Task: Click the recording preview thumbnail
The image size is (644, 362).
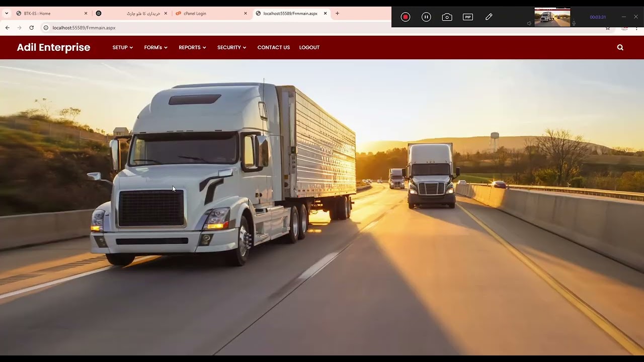Action: 552,17
